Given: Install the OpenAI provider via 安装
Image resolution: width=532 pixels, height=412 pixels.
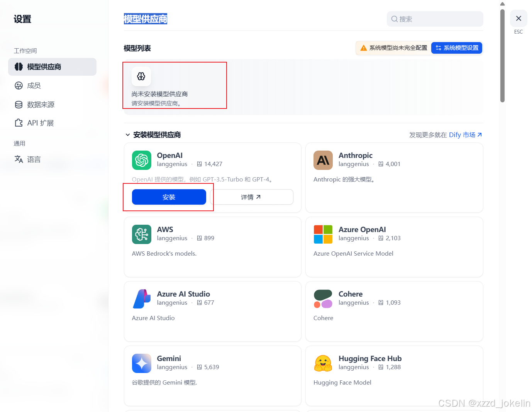Looking at the screenshot, I should tap(169, 197).
